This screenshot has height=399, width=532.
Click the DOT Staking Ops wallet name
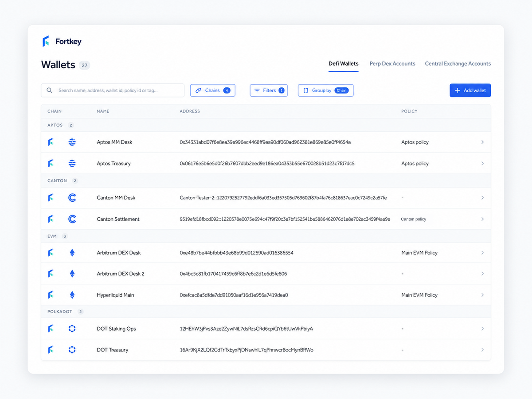(116, 329)
